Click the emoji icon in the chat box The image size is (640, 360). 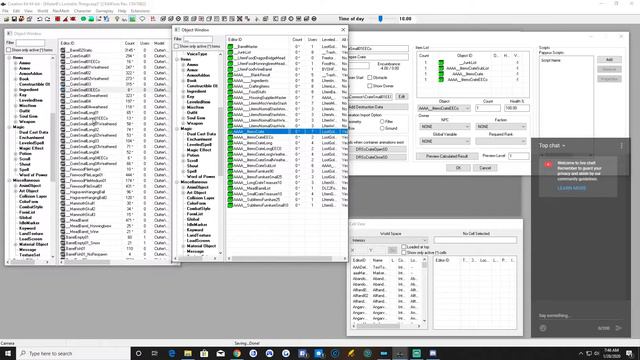[543, 328]
